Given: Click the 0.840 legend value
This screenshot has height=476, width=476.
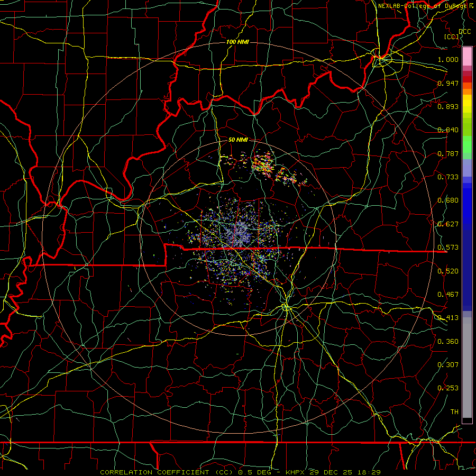Looking at the screenshot, I should (448, 130).
